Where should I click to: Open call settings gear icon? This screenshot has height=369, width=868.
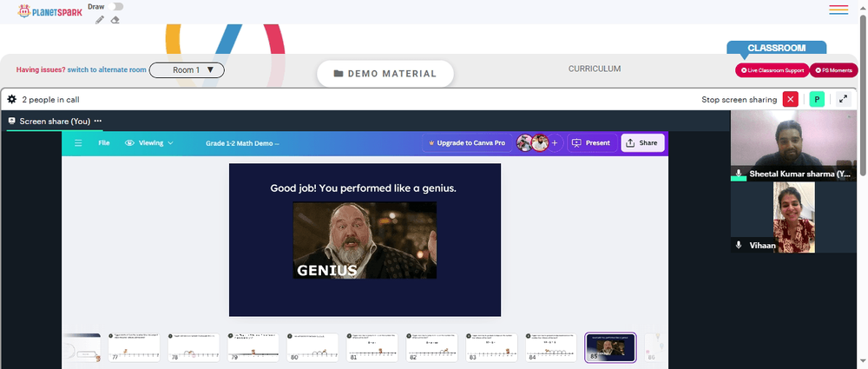tap(11, 100)
